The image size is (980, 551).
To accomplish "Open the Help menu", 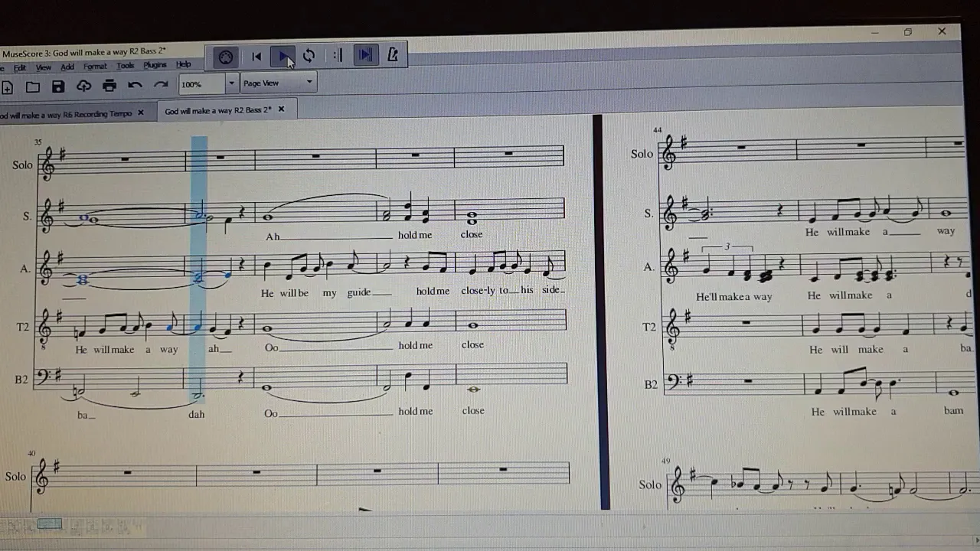I will pos(184,64).
